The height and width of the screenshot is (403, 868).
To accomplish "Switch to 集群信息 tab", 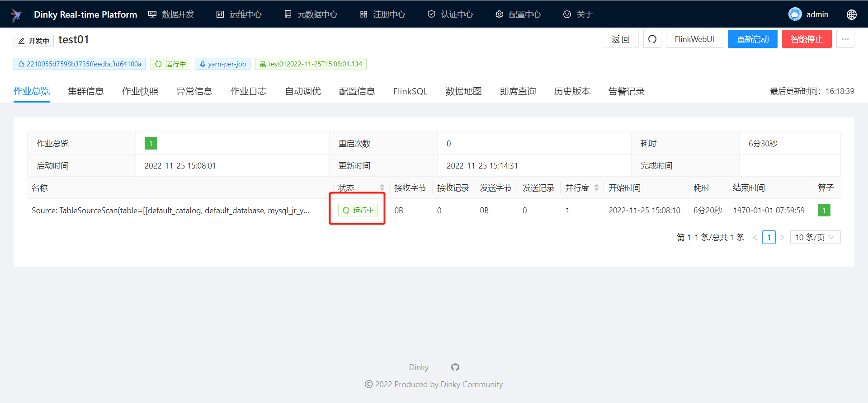I will (x=86, y=91).
